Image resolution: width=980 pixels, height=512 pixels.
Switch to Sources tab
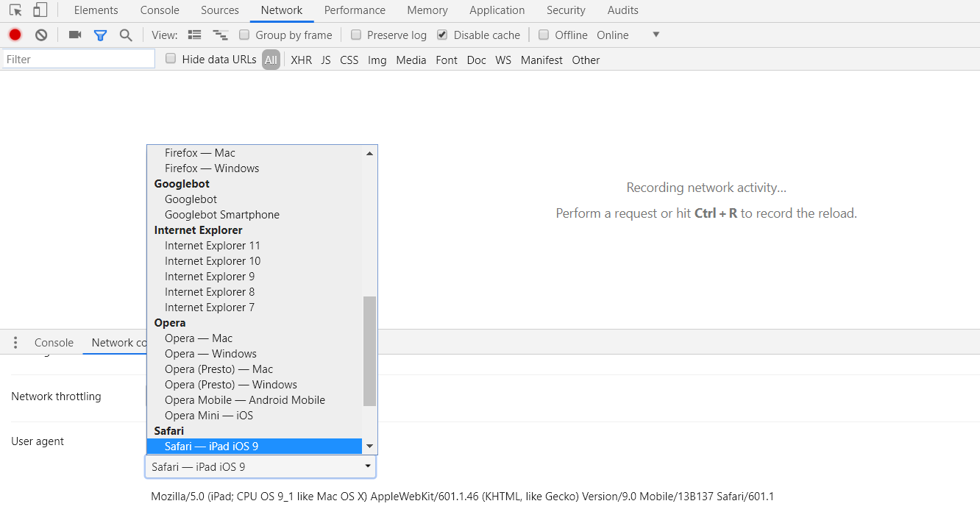click(x=220, y=10)
